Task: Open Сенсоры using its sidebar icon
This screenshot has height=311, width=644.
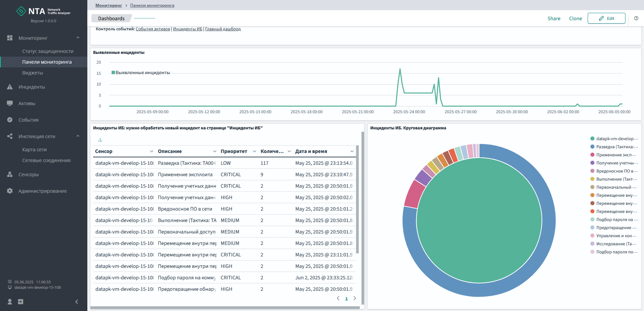Action: tap(10, 175)
